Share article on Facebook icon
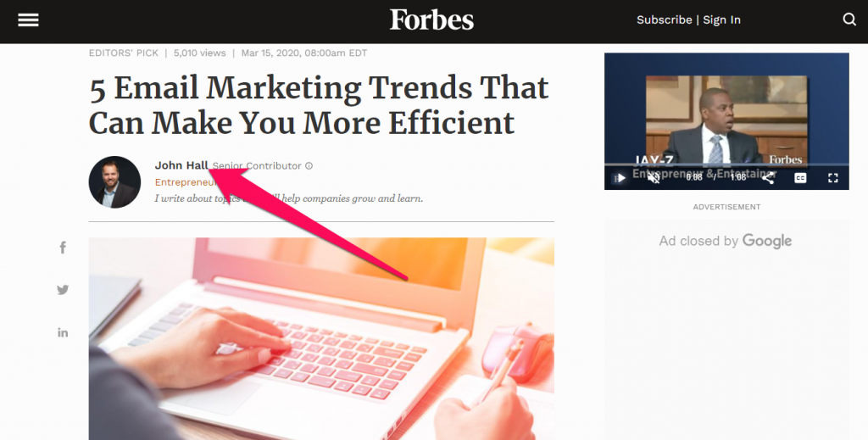This screenshot has height=440, width=868. [63, 248]
